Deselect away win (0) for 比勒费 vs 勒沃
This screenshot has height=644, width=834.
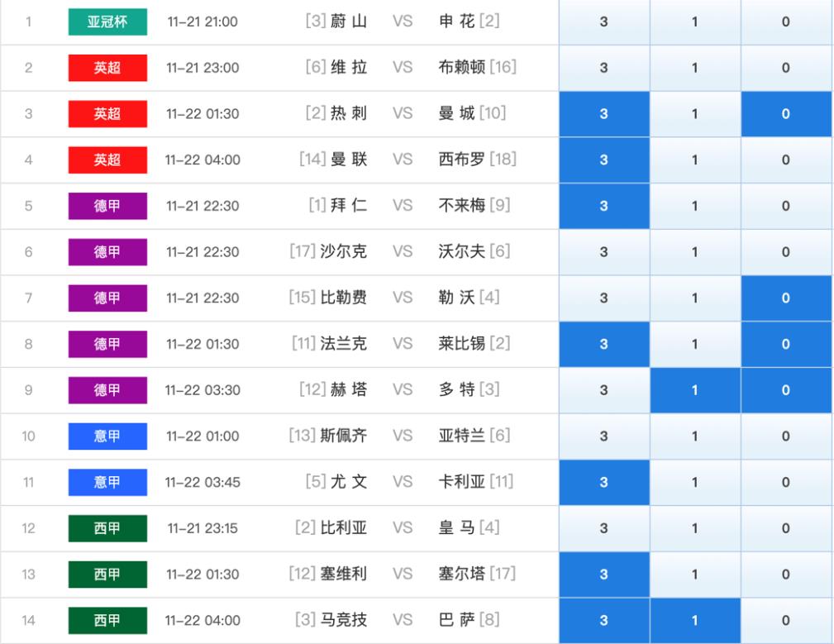point(786,298)
